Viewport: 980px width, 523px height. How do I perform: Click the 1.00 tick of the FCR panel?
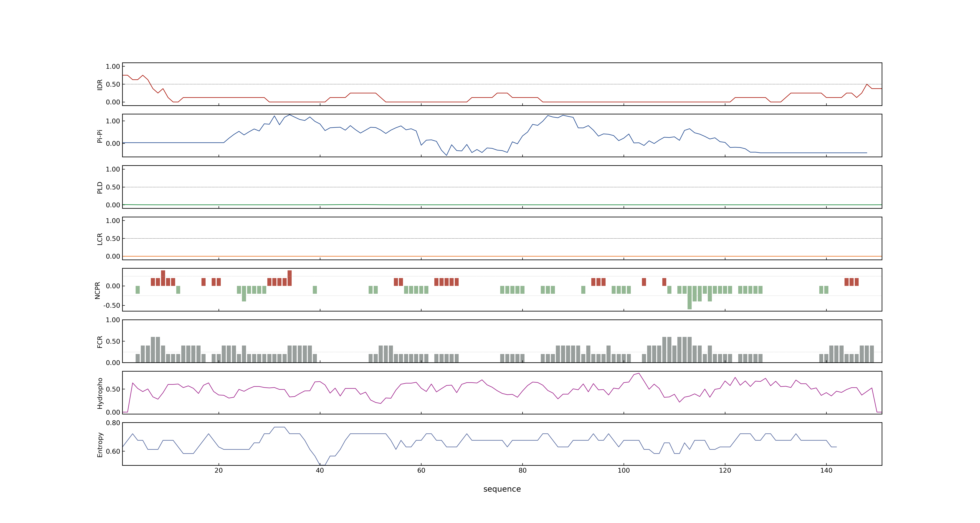(113, 320)
